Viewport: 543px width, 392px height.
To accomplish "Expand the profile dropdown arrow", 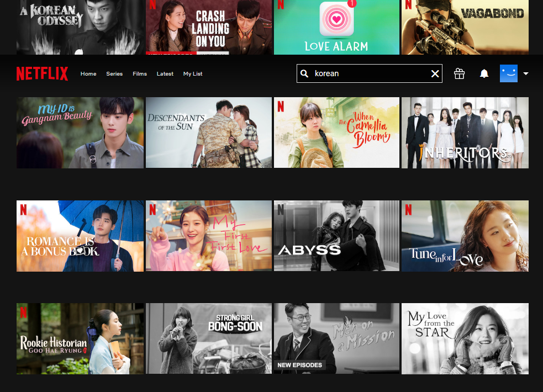I will 526,73.
